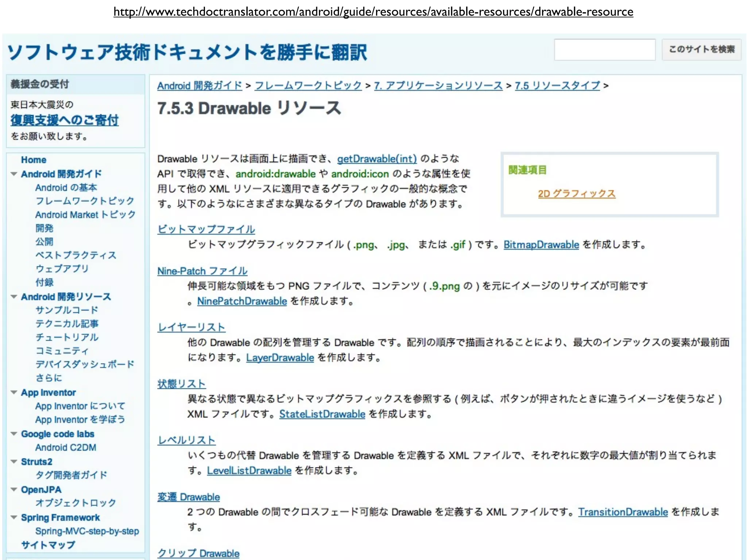Open Android C2DM sidebar item
The height and width of the screenshot is (560, 747).
(66, 447)
